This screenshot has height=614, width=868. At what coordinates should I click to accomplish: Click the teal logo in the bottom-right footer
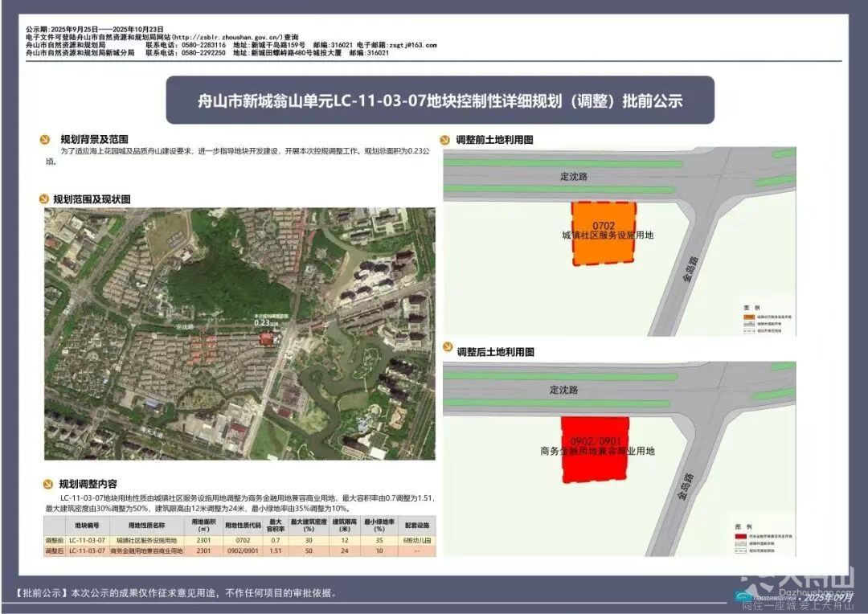pyautogui.click(x=744, y=596)
